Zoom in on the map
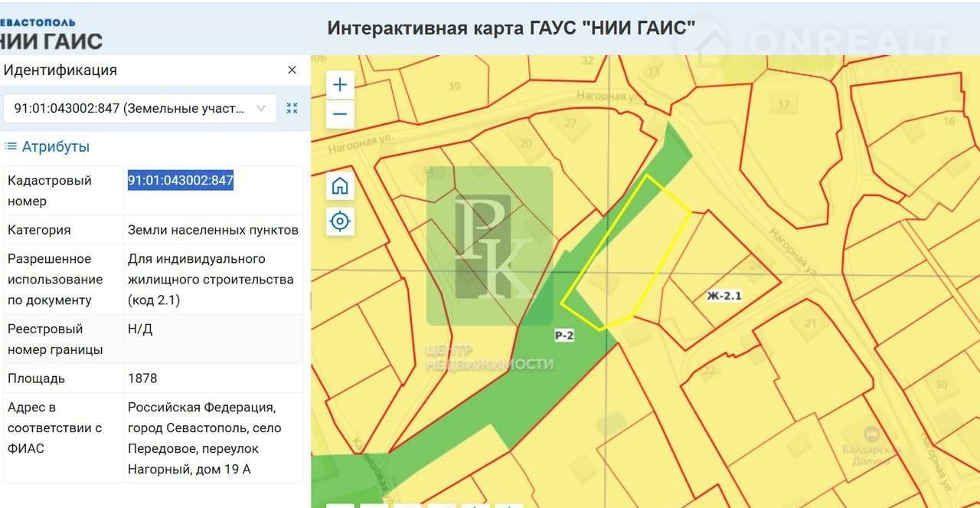 pyautogui.click(x=340, y=85)
